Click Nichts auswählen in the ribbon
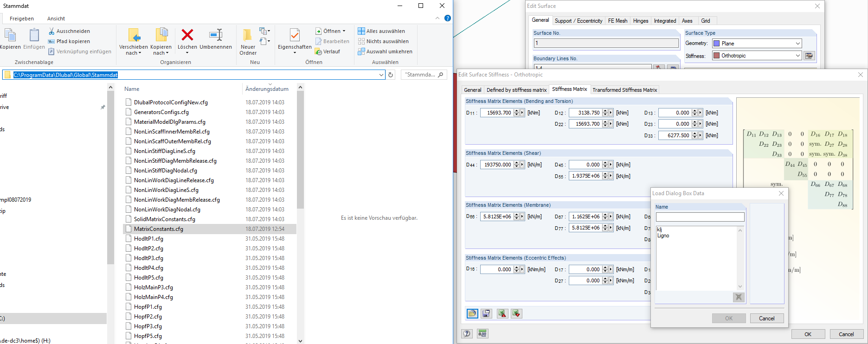 (x=383, y=41)
